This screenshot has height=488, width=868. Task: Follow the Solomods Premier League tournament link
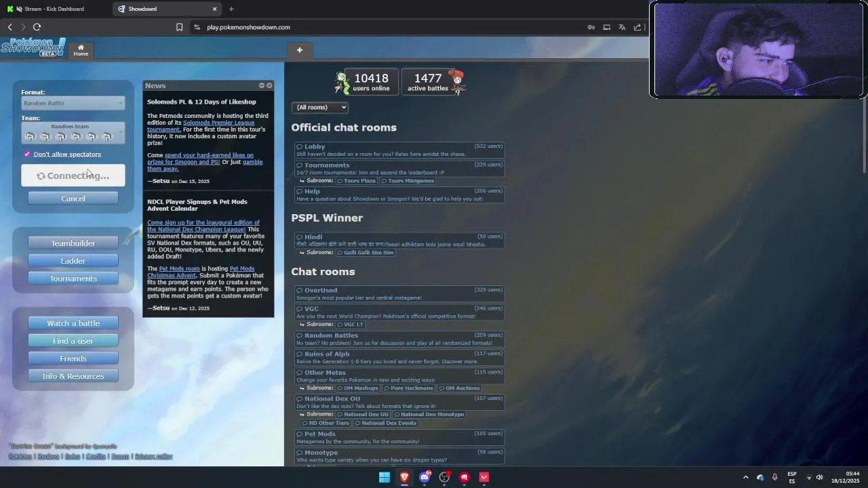coord(201,126)
